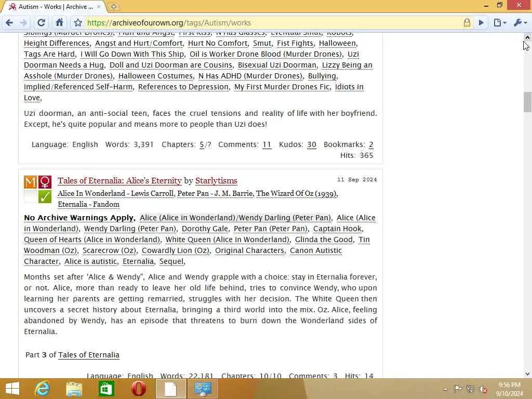Open Original Characters tag
Image resolution: width=532 pixels, height=399 pixels.
pyautogui.click(x=250, y=250)
